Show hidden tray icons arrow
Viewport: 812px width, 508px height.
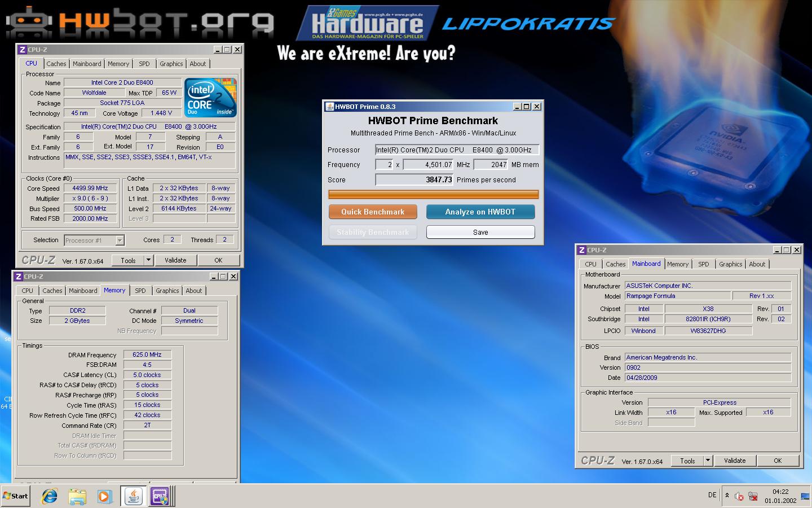[x=727, y=496]
